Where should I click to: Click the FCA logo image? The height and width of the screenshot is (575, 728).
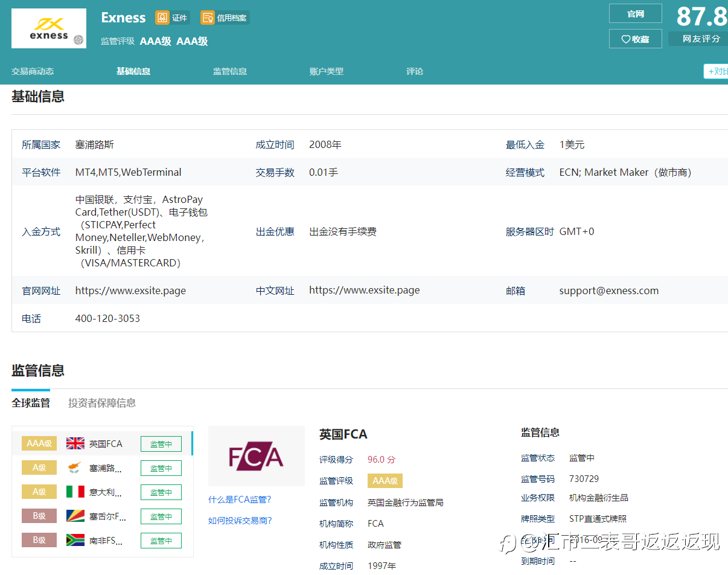(257, 456)
